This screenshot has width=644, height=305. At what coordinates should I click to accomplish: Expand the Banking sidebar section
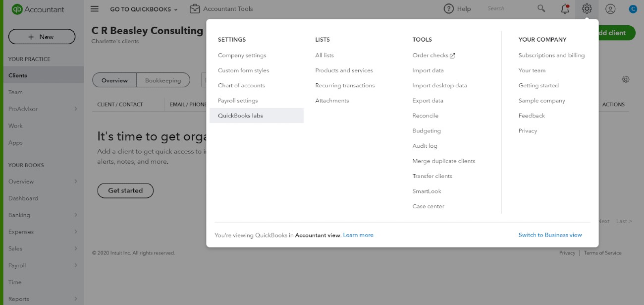(42, 215)
